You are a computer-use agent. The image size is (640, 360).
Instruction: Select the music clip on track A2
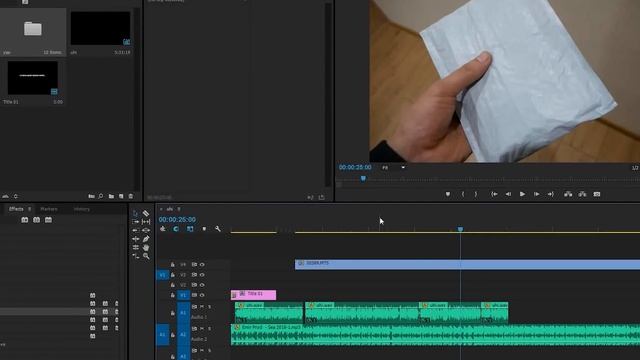436,335
